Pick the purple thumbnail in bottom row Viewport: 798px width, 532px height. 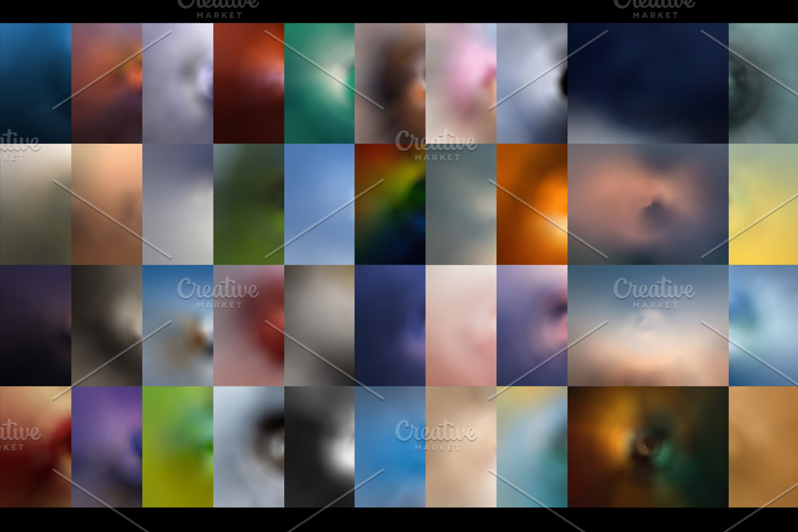(106, 447)
